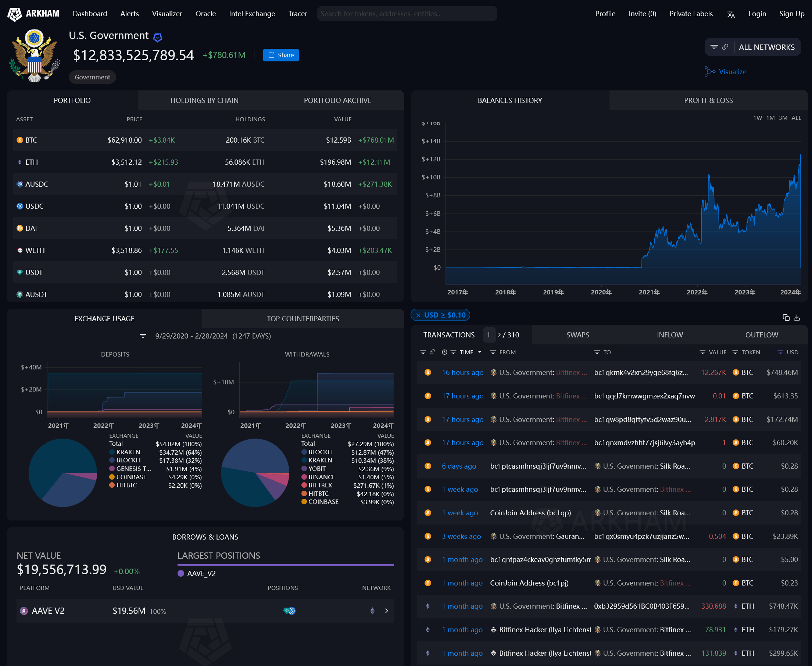Click the KRAKEN legend swatch under deposits
812x666 pixels.
click(112, 452)
